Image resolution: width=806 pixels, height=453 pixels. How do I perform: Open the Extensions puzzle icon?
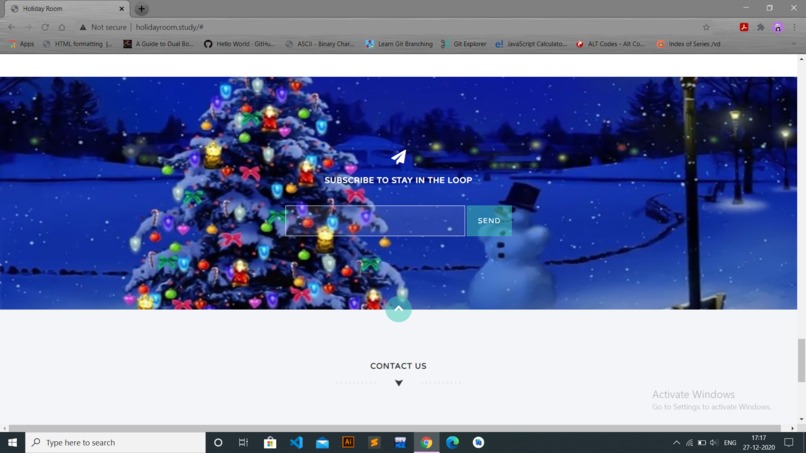pos(761,27)
